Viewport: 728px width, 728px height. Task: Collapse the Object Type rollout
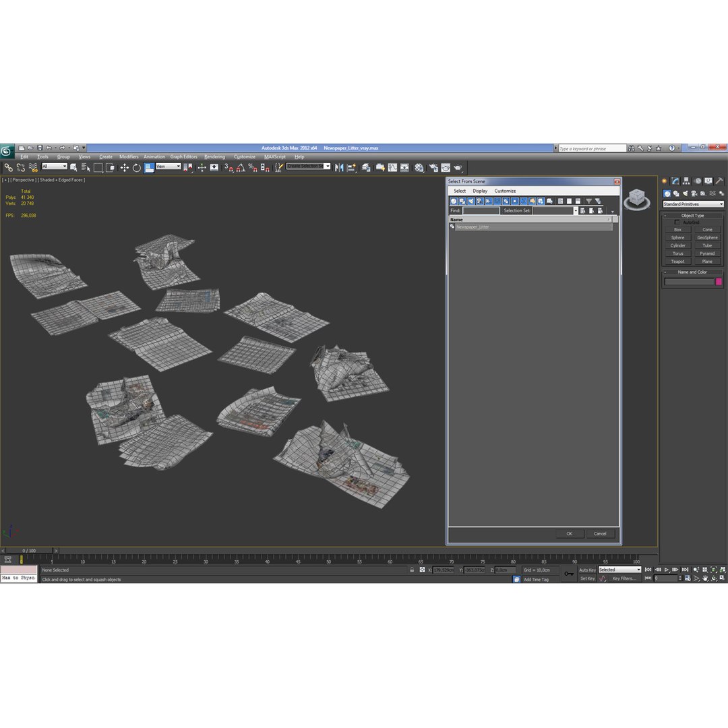pos(692,216)
